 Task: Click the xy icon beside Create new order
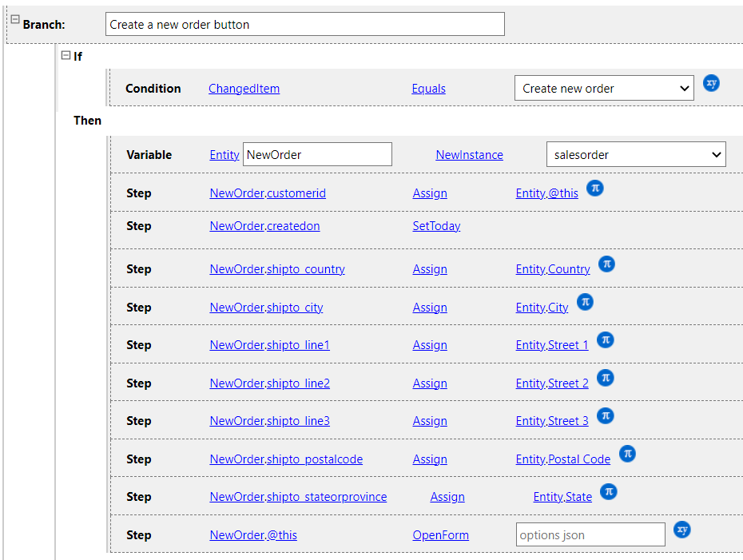point(711,83)
